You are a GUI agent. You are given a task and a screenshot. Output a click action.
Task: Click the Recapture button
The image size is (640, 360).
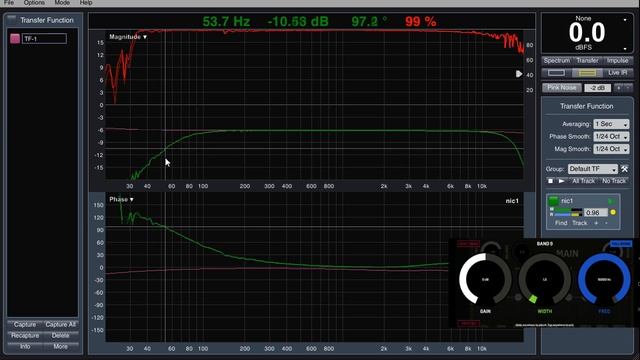point(25,336)
